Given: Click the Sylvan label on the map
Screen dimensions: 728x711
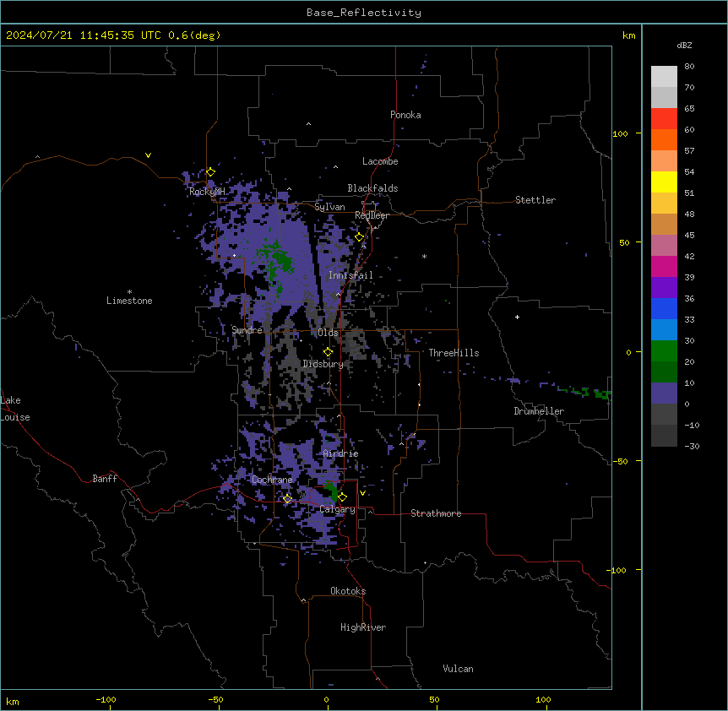Looking at the screenshot, I should 329,207.
